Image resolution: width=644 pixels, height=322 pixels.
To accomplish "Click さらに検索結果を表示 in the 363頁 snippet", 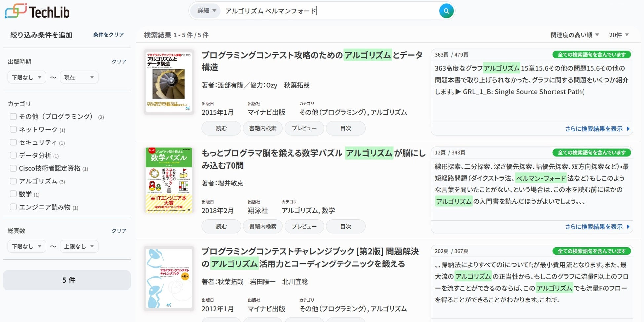I will coord(597,129).
